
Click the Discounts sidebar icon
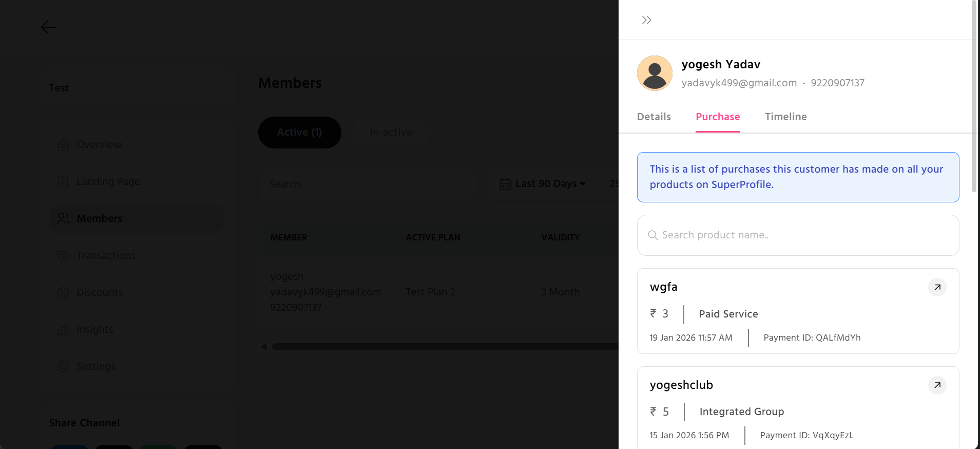(63, 293)
